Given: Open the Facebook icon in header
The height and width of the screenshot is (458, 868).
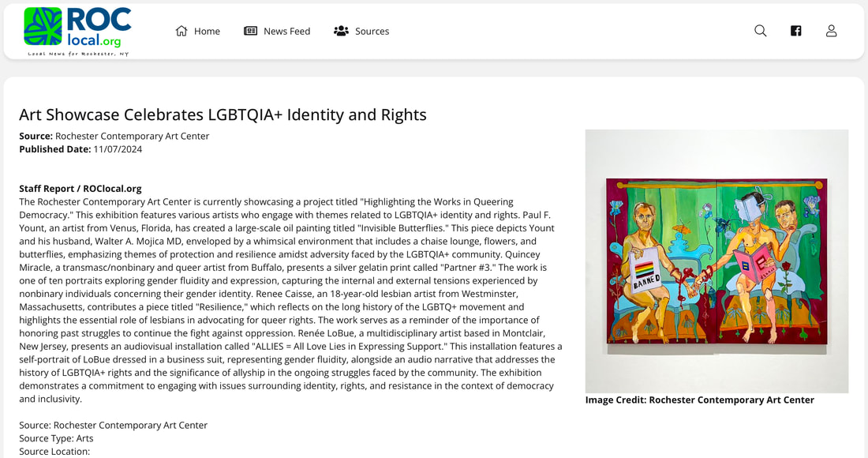Looking at the screenshot, I should click(796, 31).
